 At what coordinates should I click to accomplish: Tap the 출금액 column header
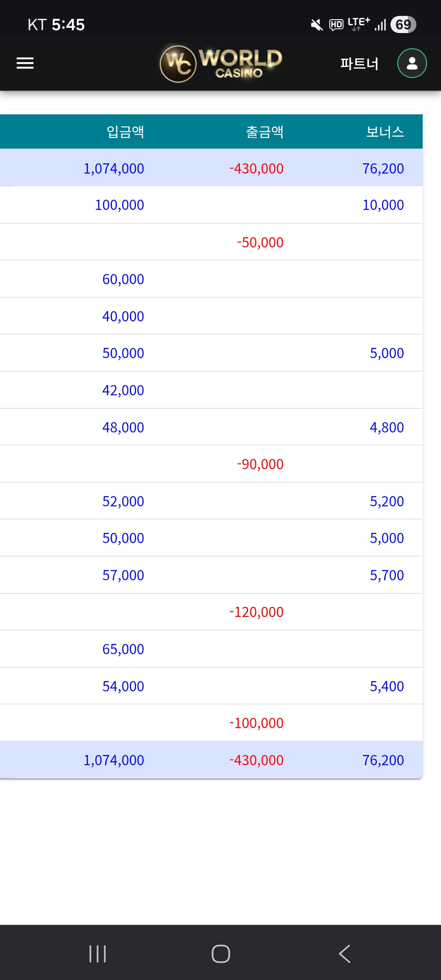(x=265, y=132)
